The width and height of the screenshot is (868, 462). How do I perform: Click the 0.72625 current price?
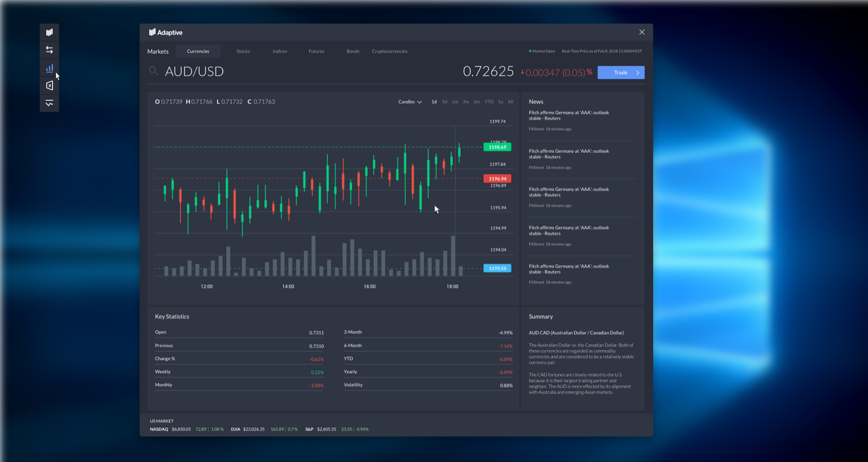[x=488, y=72]
